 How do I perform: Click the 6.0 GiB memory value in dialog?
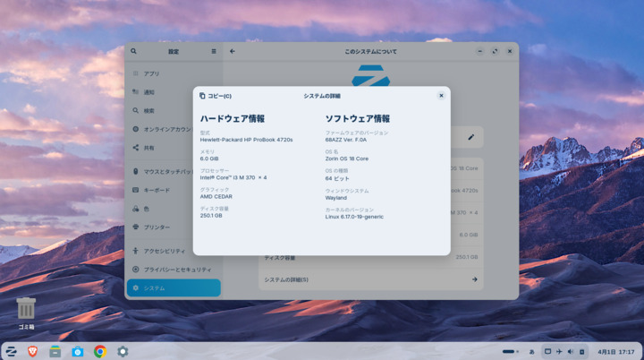click(209, 159)
